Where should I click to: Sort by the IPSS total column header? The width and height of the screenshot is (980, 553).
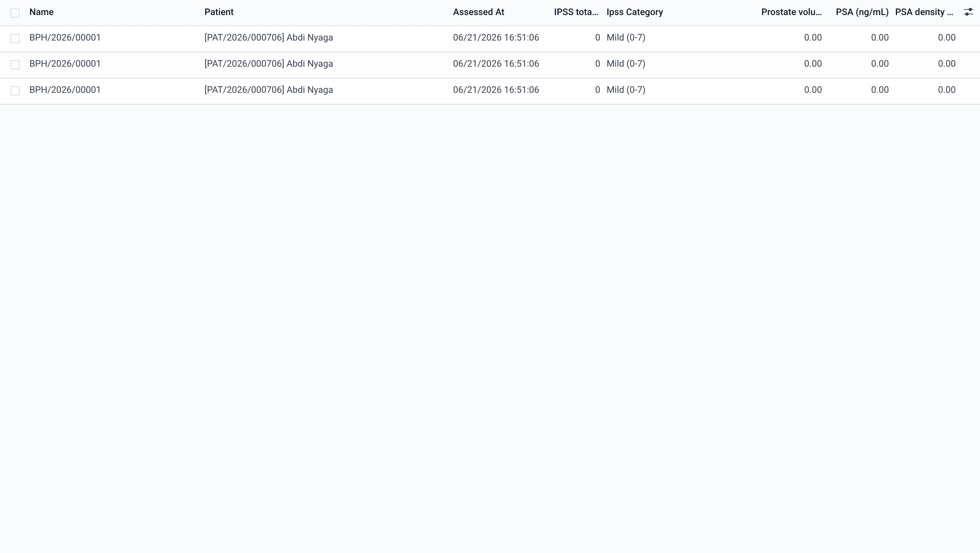[x=576, y=12]
